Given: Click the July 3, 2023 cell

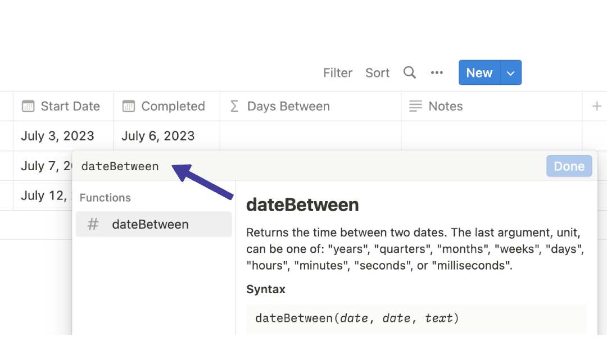Looking at the screenshot, I should [58, 136].
